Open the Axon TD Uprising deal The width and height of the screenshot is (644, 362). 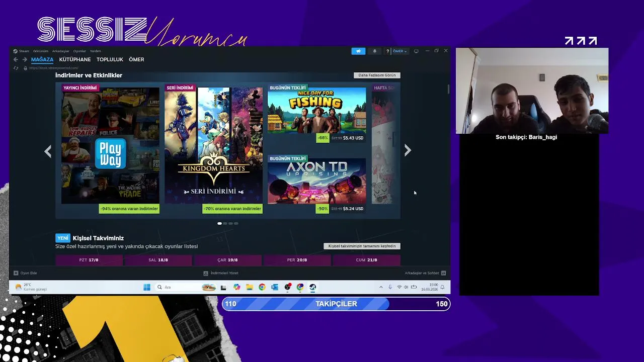(x=316, y=184)
